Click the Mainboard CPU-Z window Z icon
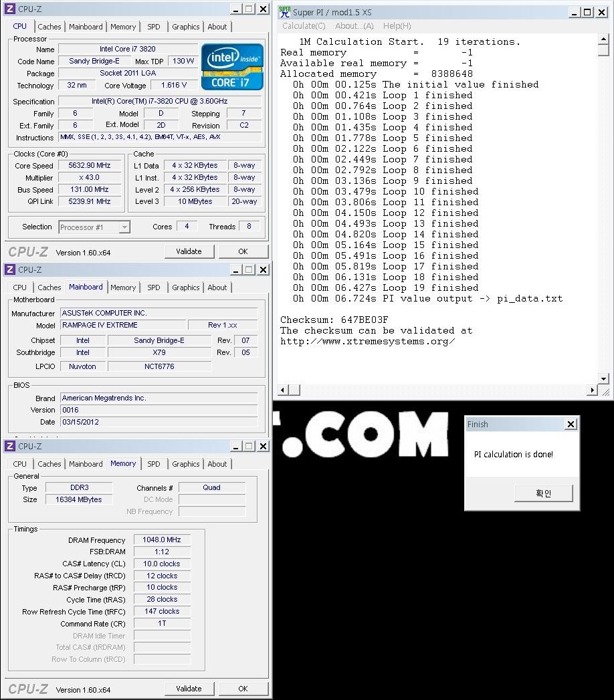Viewport: 614px width, 700px height. pos(10,269)
